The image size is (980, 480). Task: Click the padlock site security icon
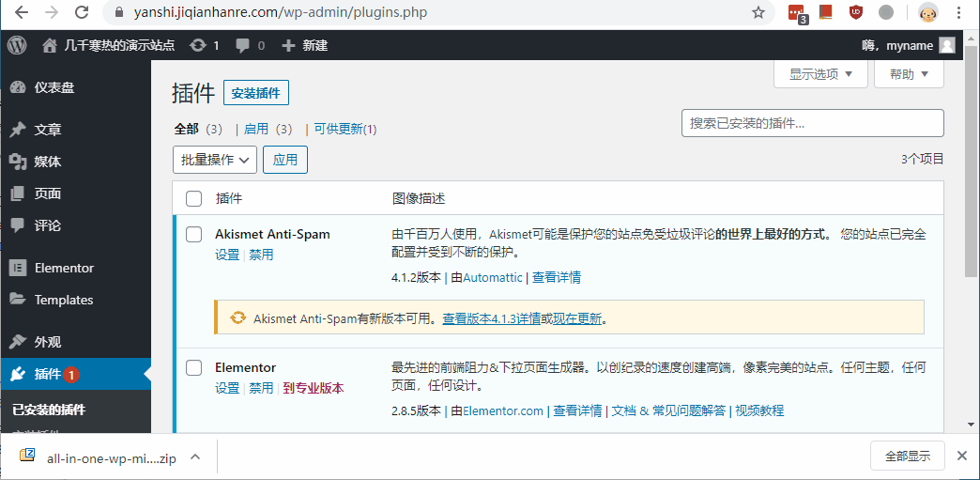click(x=120, y=12)
